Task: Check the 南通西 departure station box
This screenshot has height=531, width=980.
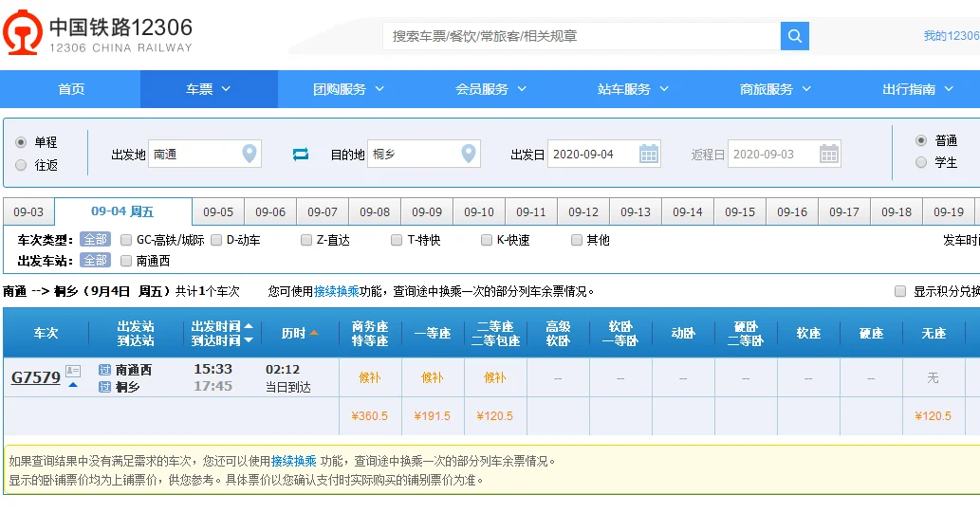Action: coord(126,261)
